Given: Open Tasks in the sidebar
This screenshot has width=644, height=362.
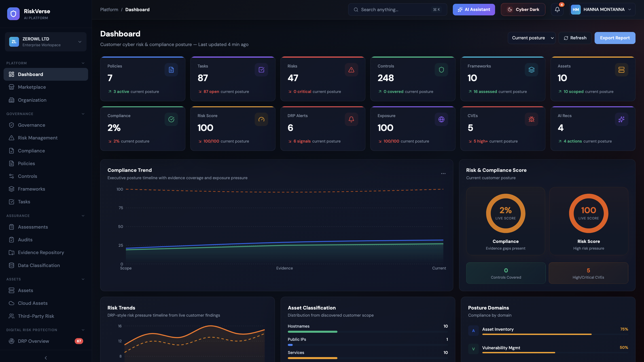Looking at the screenshot, I should 46,202.
